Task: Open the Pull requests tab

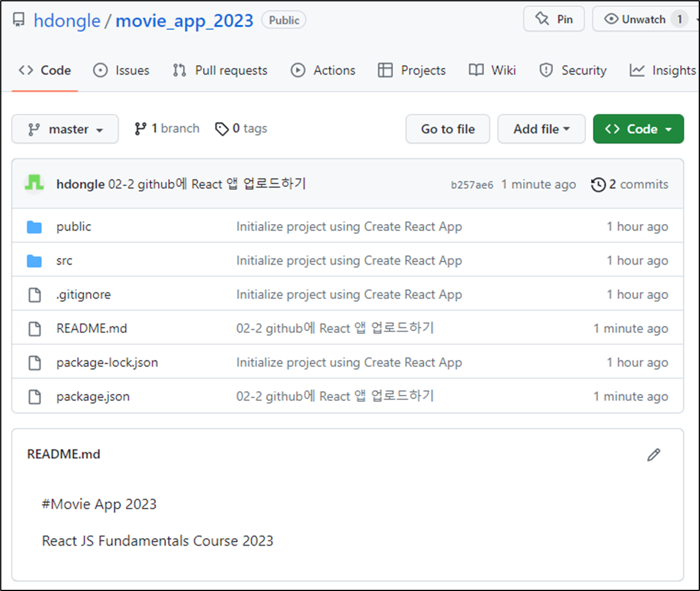Action: [219, 71]
